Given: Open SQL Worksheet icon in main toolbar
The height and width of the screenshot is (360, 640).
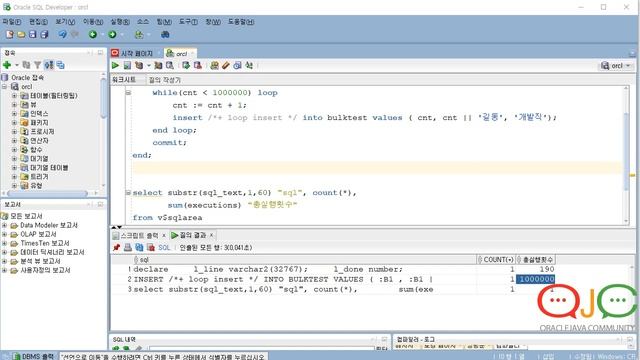Looking at the screenshot, I should point(139,35).
